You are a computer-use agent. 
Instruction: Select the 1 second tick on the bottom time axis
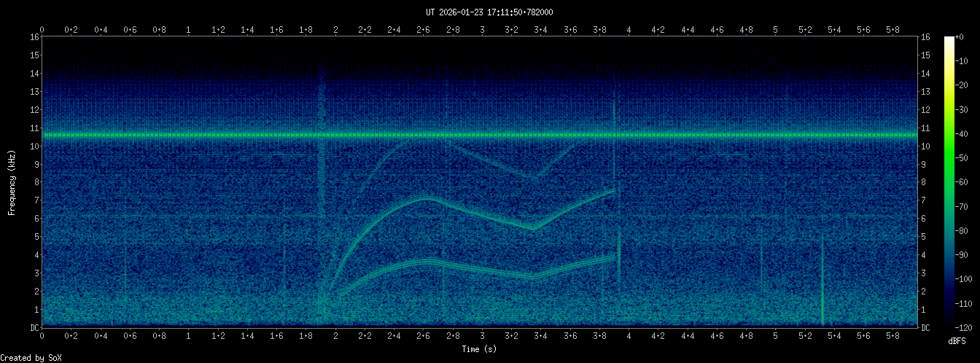pyautogui.click(x=189, y=336)
